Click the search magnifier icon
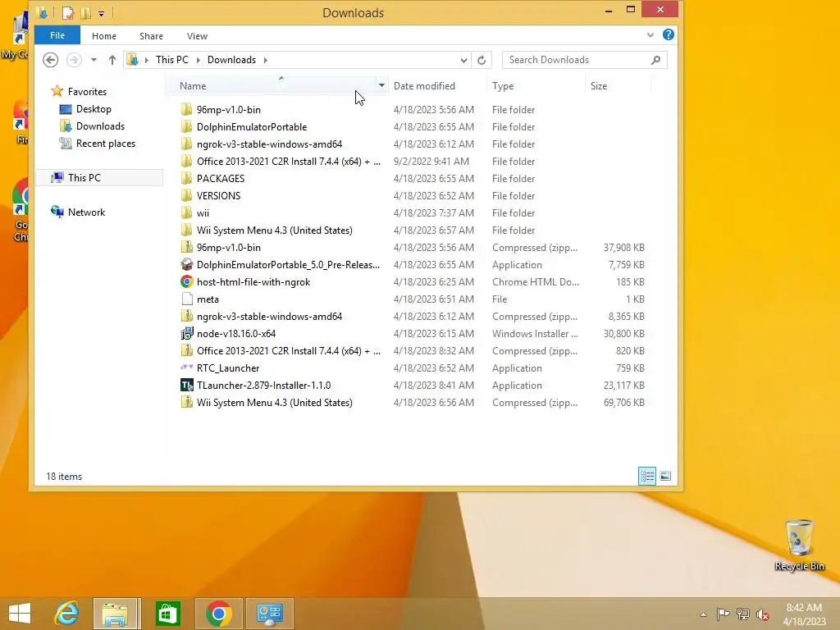 (x=655, y=60)
